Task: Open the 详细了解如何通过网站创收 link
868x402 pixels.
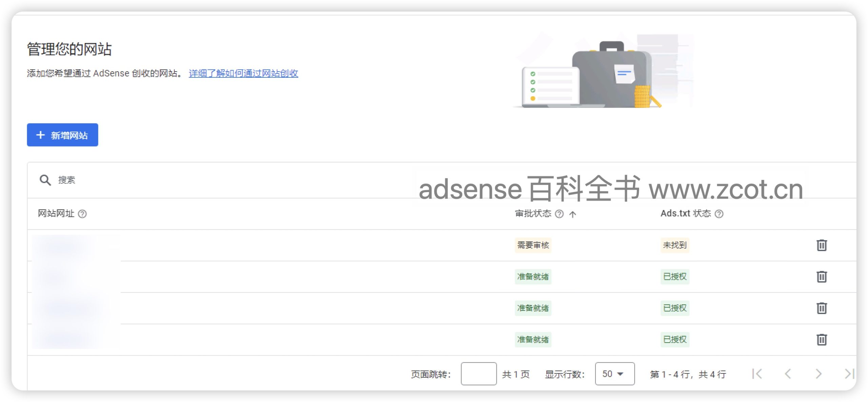Action: 243,73
